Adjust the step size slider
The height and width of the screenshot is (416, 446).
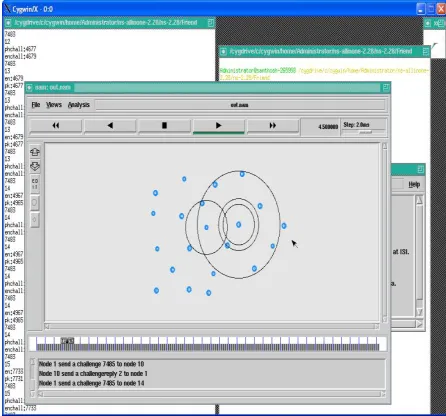[365, 132]
